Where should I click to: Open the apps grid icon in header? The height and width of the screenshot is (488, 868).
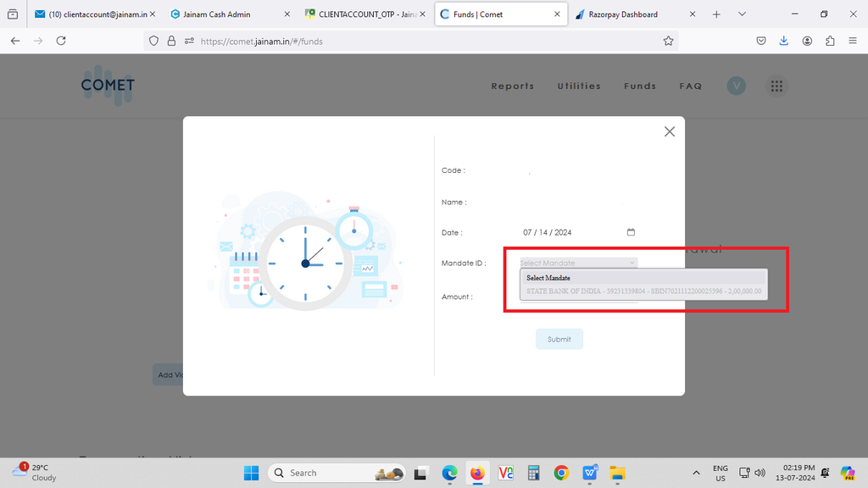(x=776, y=86)
